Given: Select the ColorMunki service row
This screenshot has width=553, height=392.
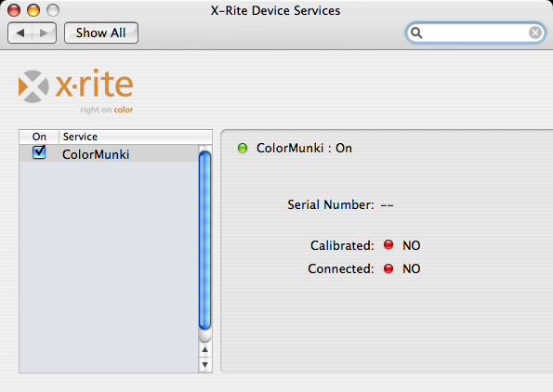Looking at the screenshot, I should coord(109,154).
